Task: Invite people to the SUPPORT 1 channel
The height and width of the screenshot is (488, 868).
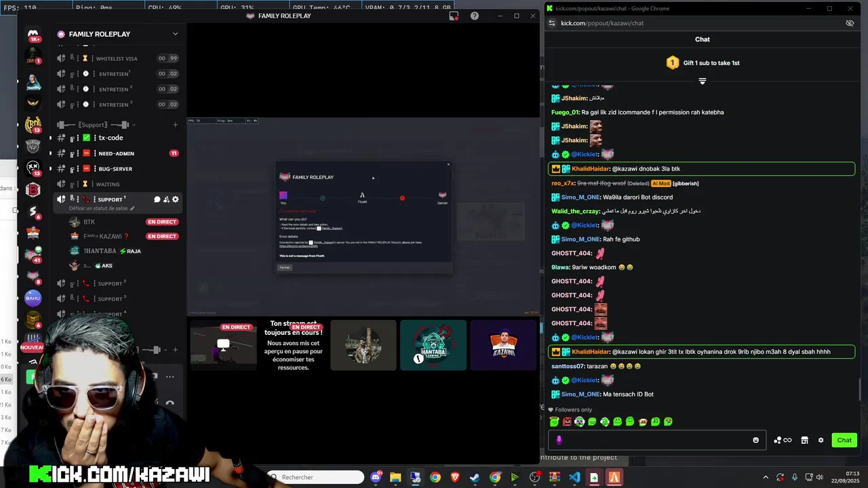Action: pos(166,199)
